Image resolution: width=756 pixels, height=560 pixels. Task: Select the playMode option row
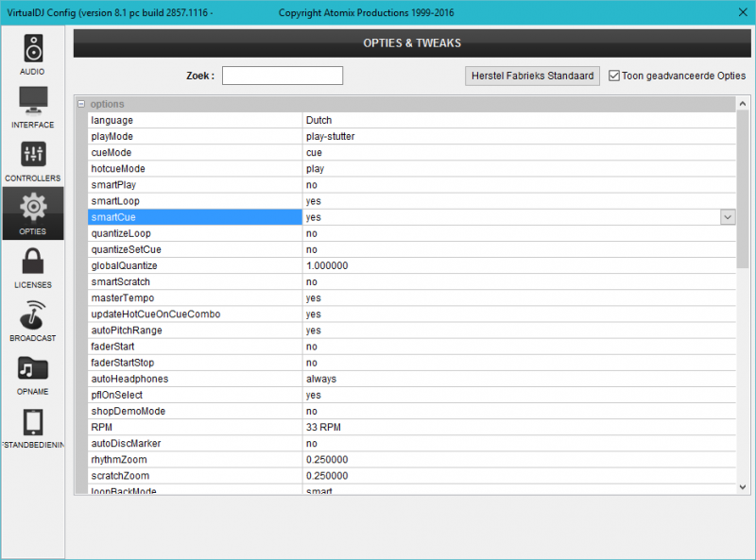(411, 136)
